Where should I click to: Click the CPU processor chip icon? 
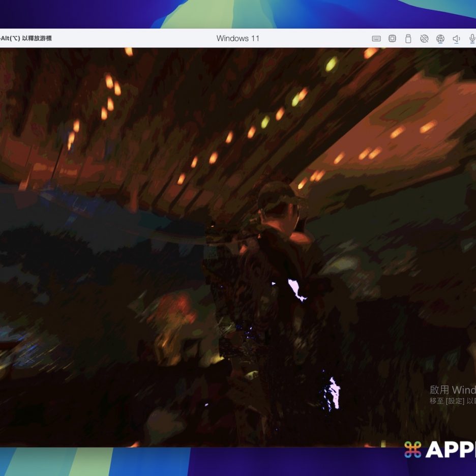pyautogui.click(x=392, y=39)
